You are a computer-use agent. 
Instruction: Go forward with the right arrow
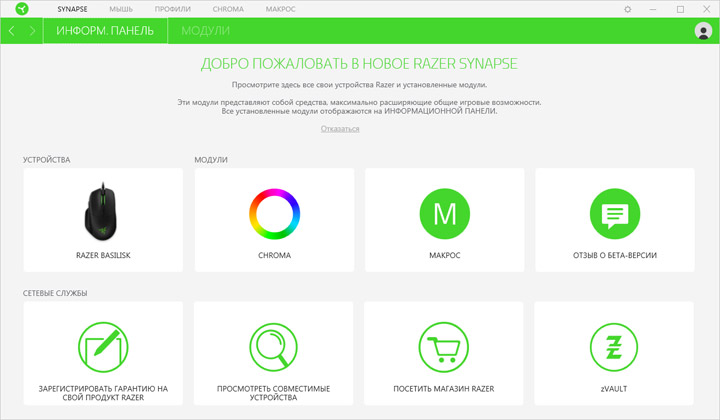click(32, 31)
